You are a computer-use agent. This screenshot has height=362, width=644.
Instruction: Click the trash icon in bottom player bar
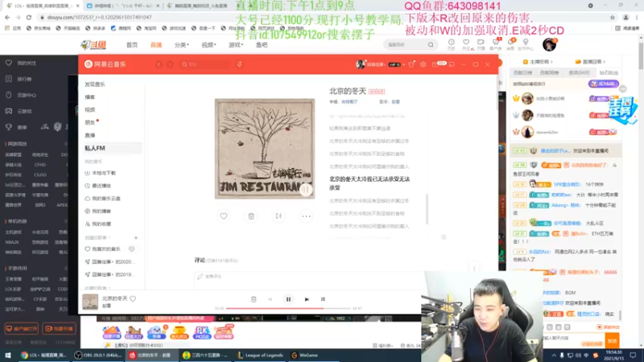[x=254, y=299]
